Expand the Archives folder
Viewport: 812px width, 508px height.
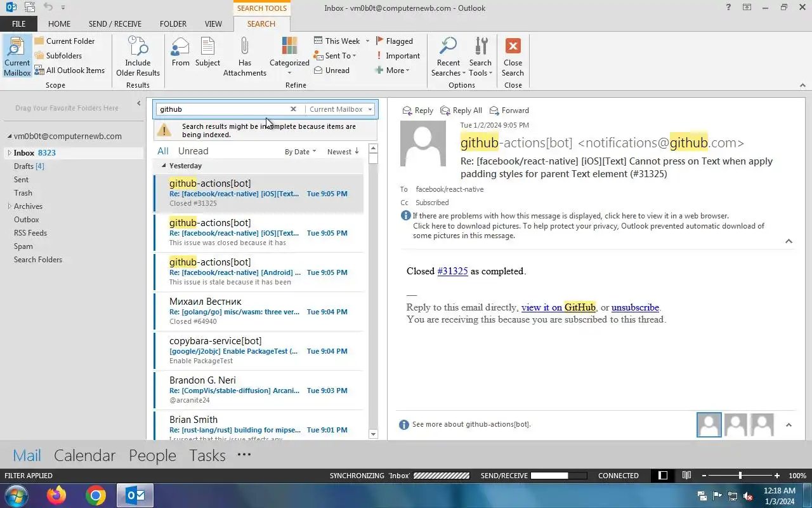coord(10,206)
